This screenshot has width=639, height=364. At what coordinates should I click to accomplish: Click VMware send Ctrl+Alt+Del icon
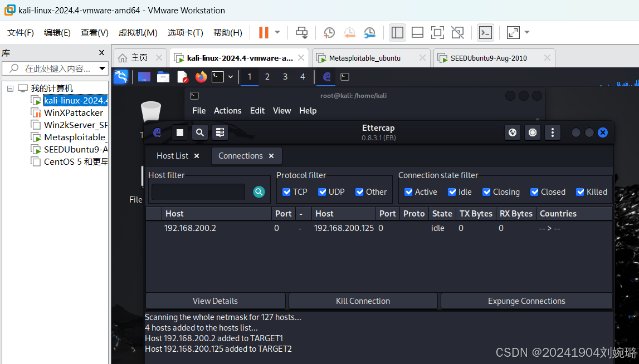coord(301,33)
